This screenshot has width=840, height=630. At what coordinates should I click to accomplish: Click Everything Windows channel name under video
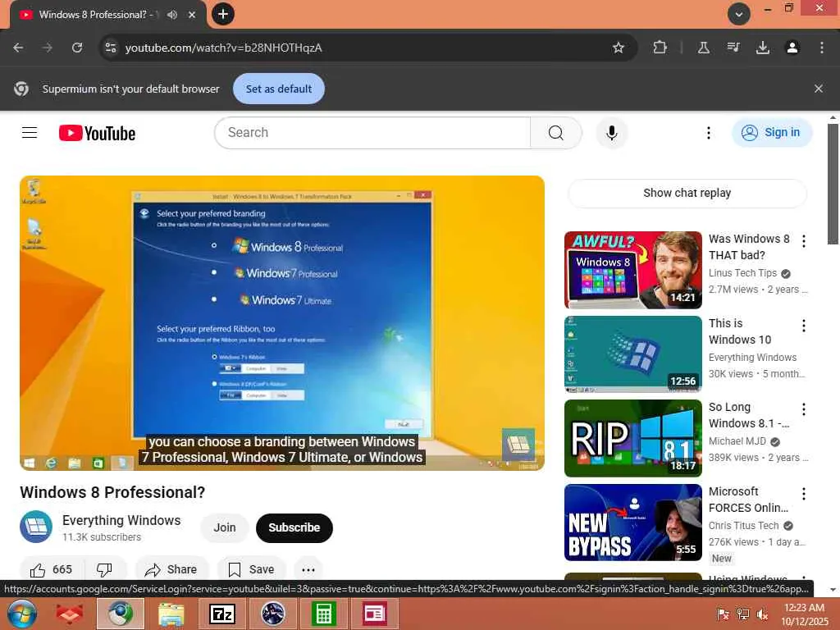121,520
